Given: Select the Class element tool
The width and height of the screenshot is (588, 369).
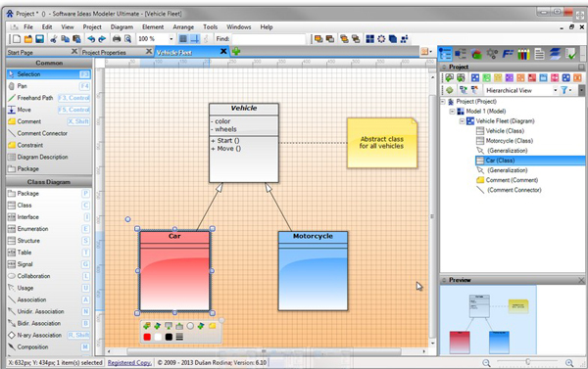Looking at the screenshot, I should [x=49, y=206].
